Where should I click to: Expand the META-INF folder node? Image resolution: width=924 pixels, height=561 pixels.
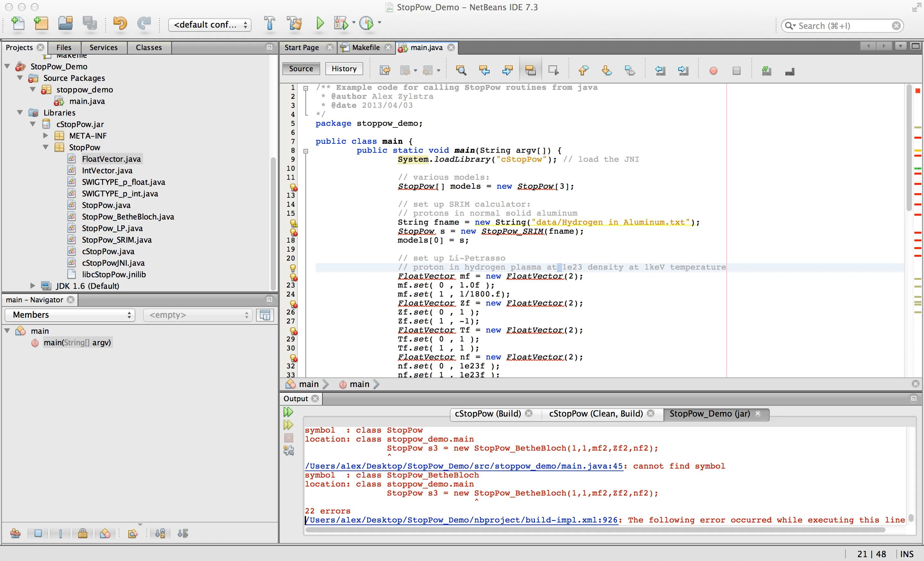pos(45,136)
